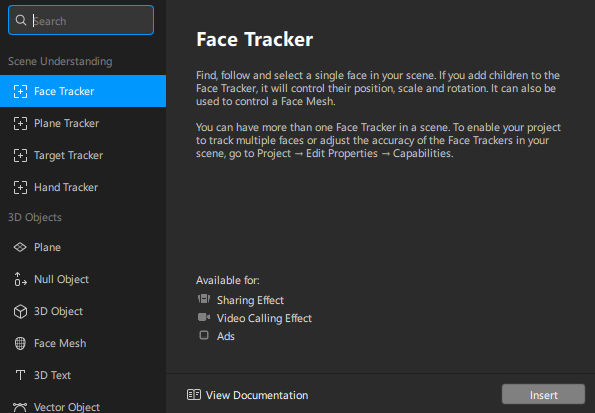Click the Plane Tracker icon
The image size is (595, 413).
click(x=20, y=123)
